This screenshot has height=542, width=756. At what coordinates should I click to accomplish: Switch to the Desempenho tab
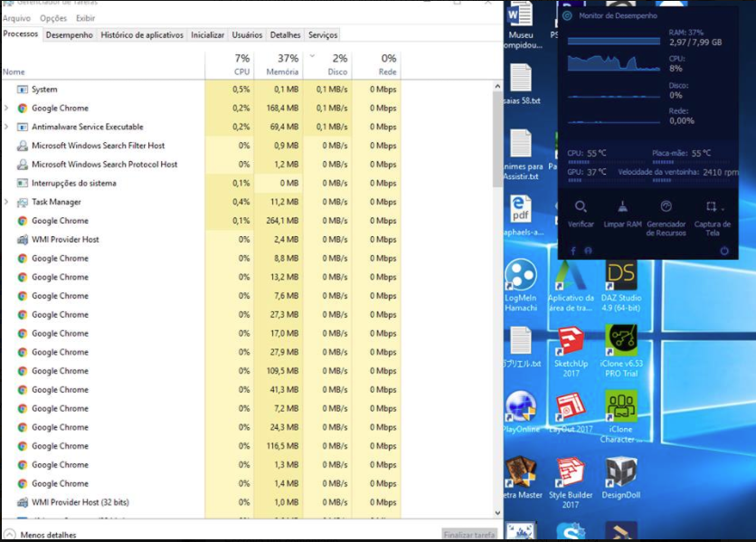[x=70, y=34]
